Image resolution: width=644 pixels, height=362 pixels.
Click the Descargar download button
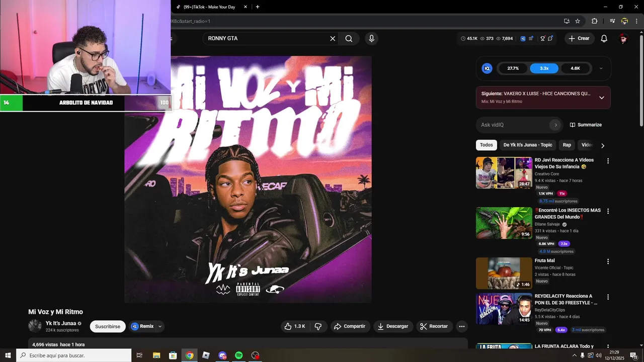pyautogui.click(x=393, y=326)
